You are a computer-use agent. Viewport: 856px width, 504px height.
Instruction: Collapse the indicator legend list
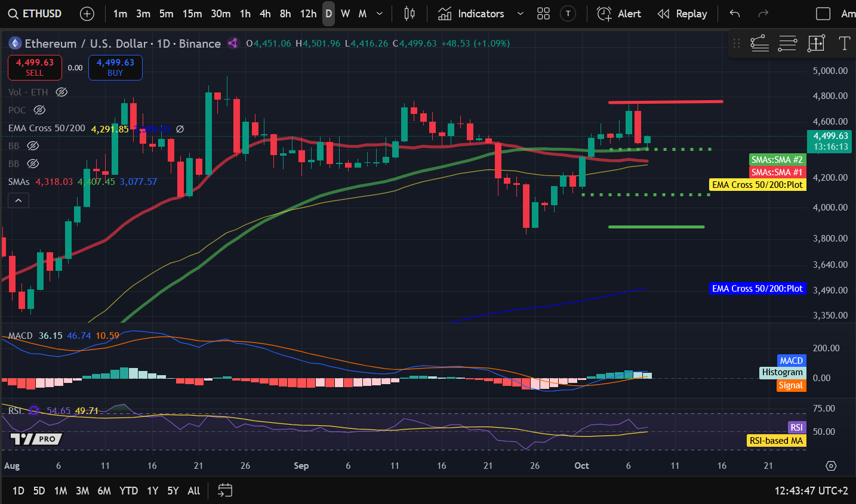click(19, 200)
